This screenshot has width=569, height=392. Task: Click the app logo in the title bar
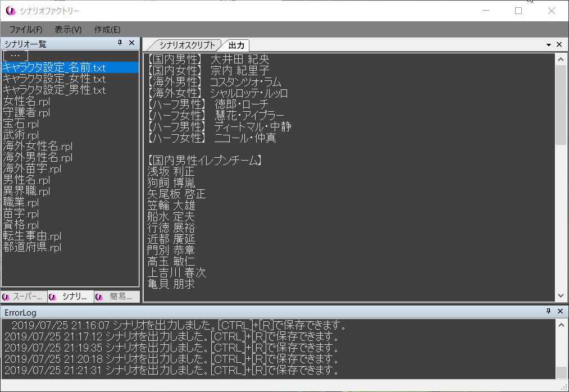click(x=10, y=11)
